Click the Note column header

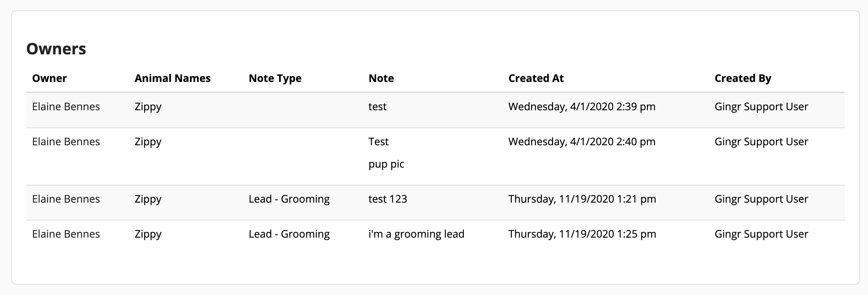point(381,78)
